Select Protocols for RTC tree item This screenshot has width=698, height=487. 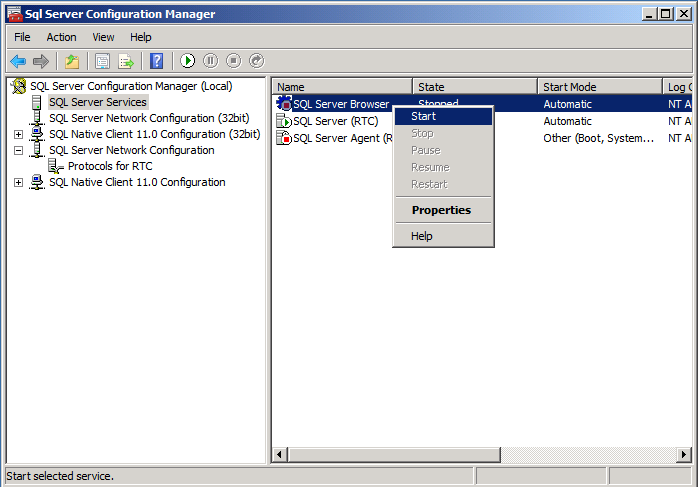pyautogui.click(x=110, y=166)
